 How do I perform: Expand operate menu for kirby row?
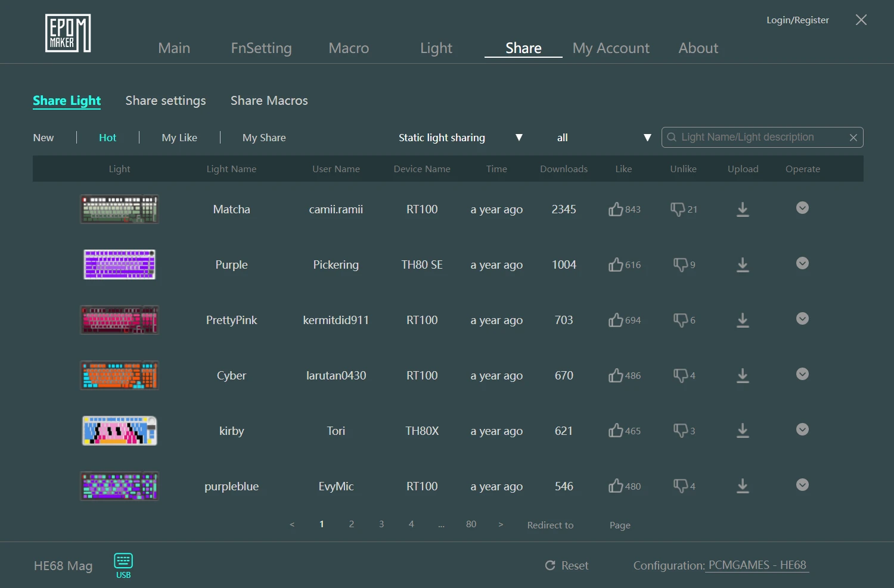click(x=803, y=430)
